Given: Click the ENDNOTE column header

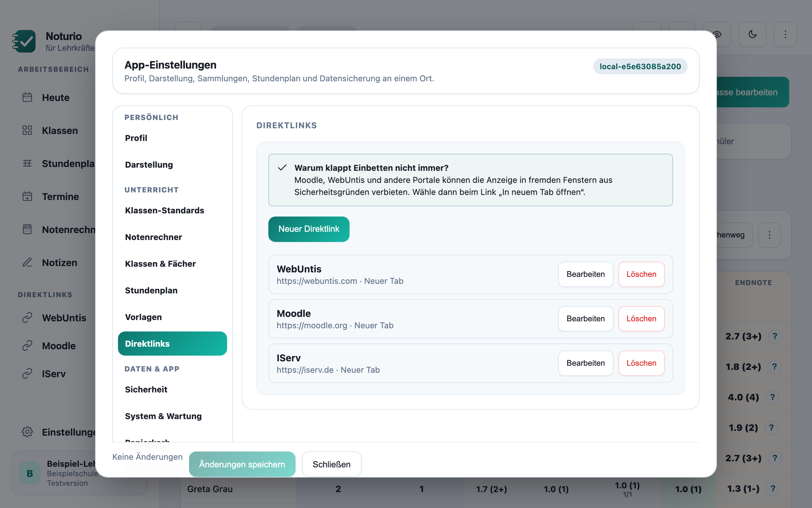Looking at the screenshot, I should [x=753, y=283].
